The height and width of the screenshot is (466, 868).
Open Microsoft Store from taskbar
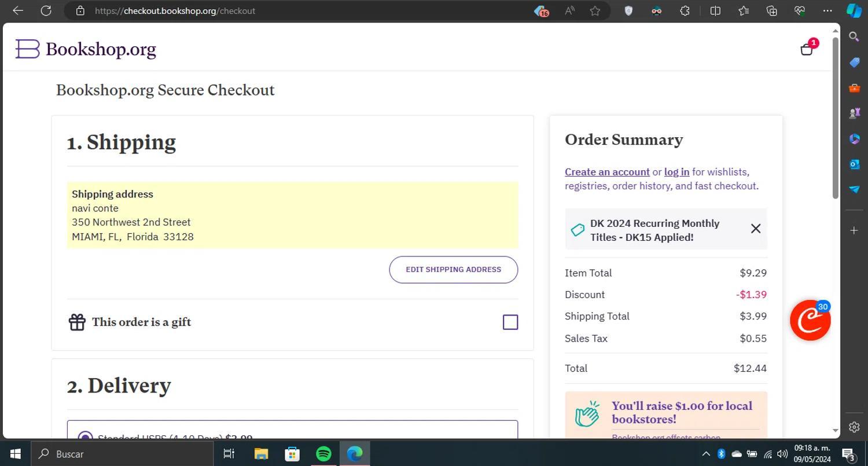coord(292,454)
